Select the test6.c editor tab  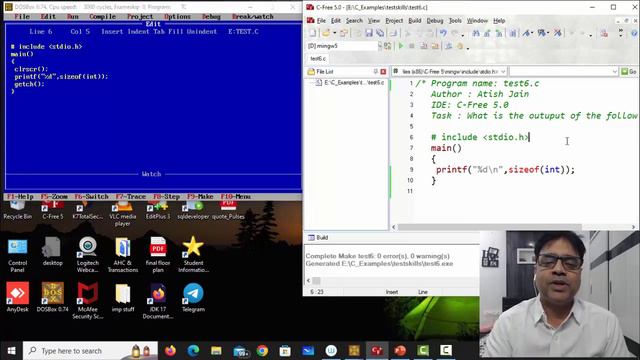tap(318, 59)
